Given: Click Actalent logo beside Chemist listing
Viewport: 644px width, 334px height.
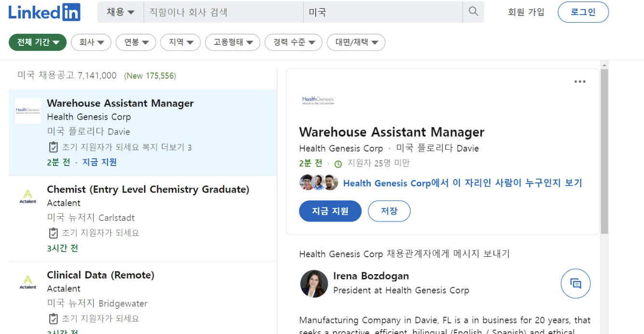Looking at the screenshot, I should (x=27, y=196).
